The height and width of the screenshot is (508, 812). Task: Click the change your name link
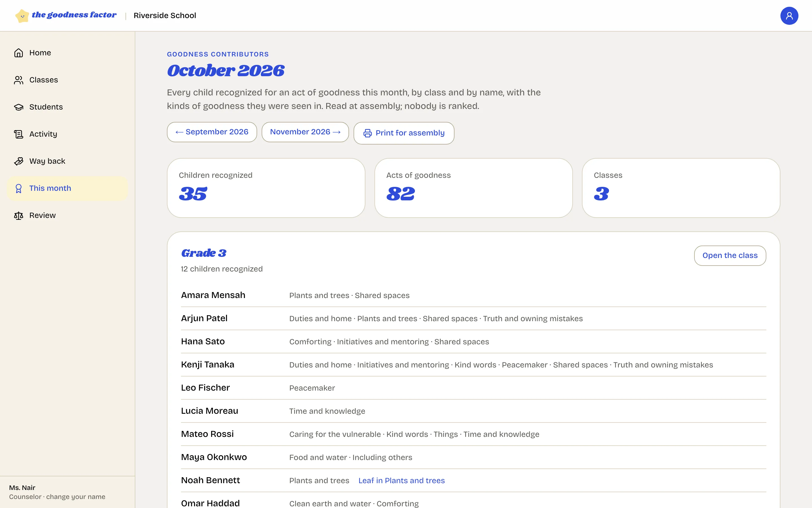(76, 497)
